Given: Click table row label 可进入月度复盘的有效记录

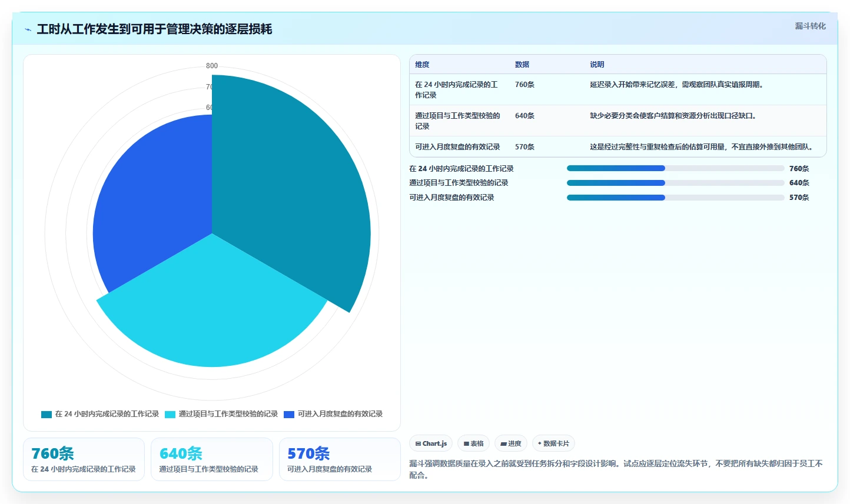Looking at the screenshot, I should pos(457,147).
